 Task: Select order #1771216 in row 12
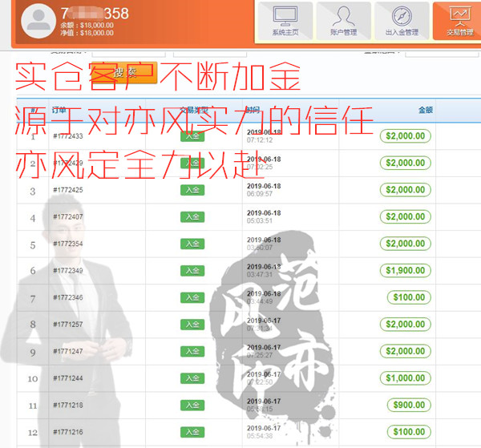(68, 432)
